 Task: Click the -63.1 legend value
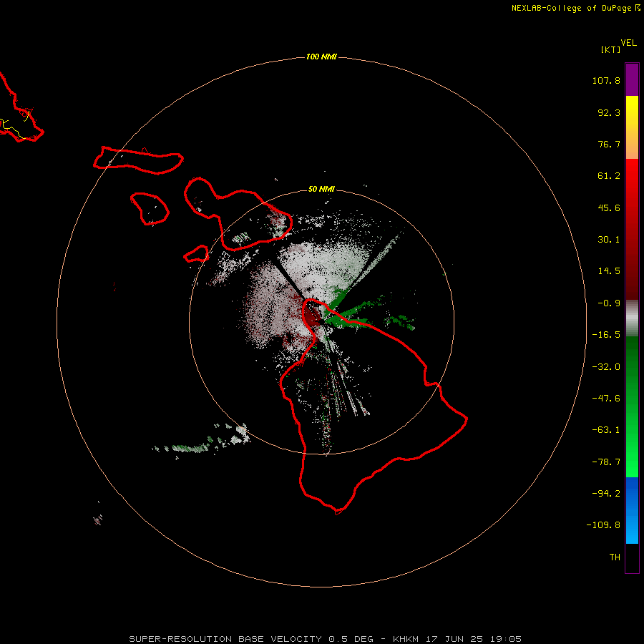pyautogui.click(x=606, y=430)
